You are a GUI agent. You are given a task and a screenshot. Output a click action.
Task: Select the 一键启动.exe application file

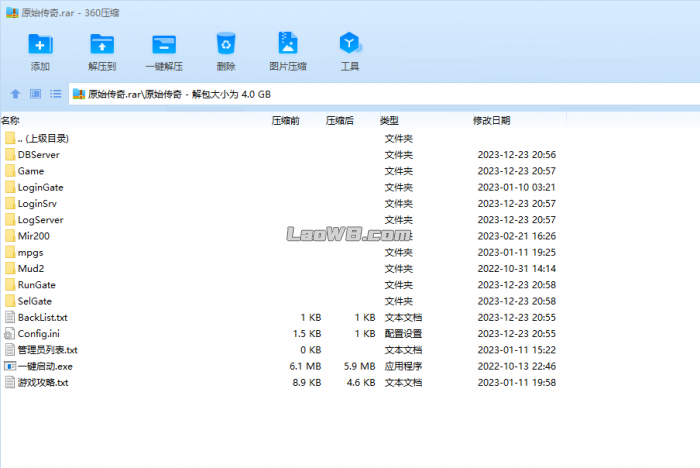[x=45, y=366]
